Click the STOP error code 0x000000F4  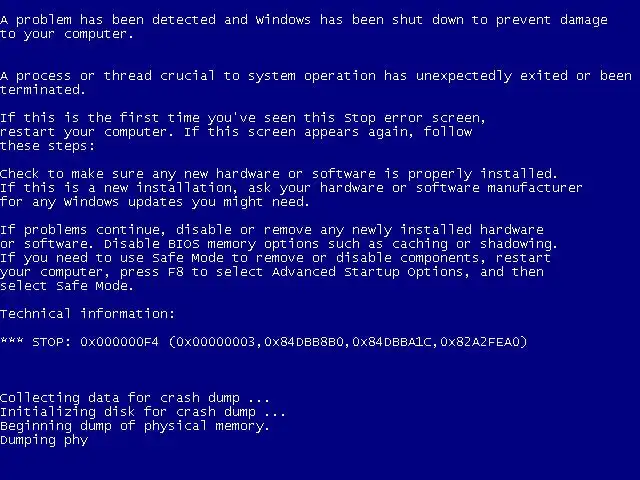(119, 342)
